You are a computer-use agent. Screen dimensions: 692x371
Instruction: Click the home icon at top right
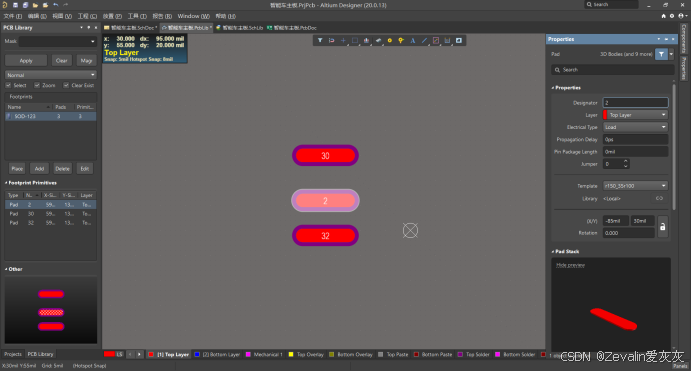coord(663,16)
